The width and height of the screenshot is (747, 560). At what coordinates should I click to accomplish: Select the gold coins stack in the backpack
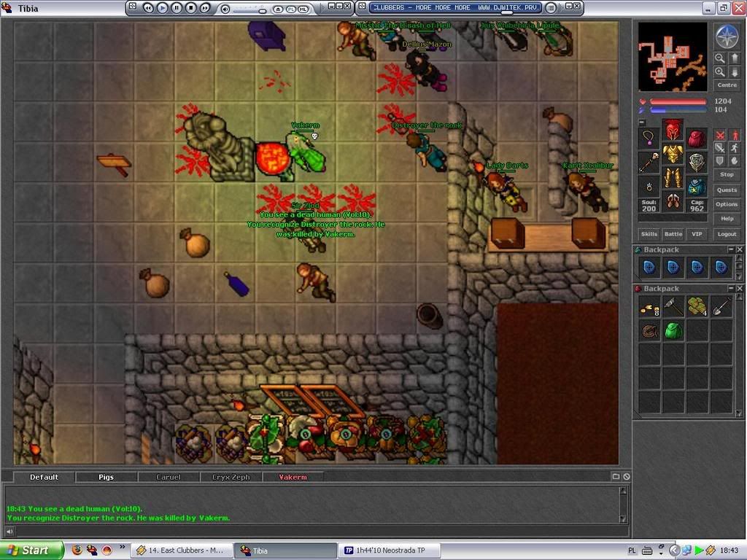click(649, 307)
